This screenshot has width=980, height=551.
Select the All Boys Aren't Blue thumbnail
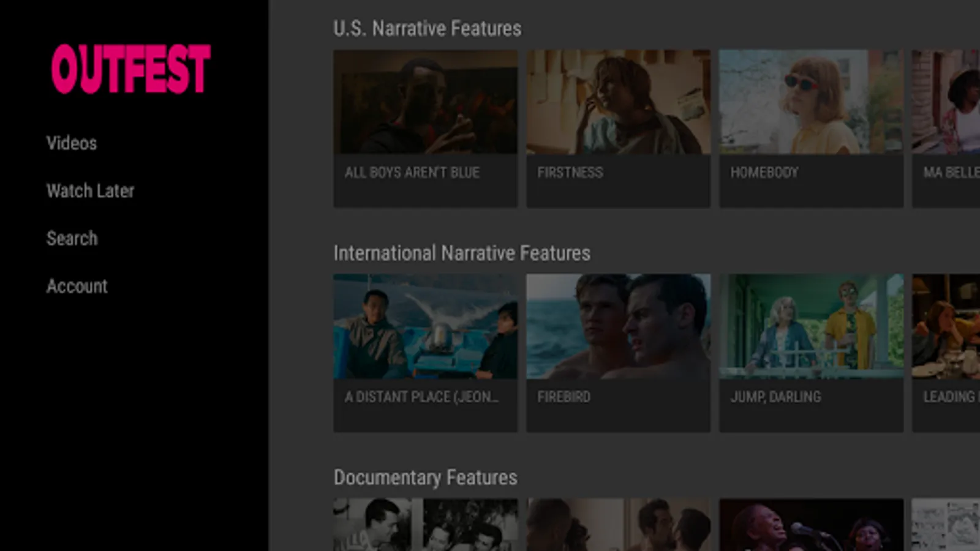coord(426,102)
